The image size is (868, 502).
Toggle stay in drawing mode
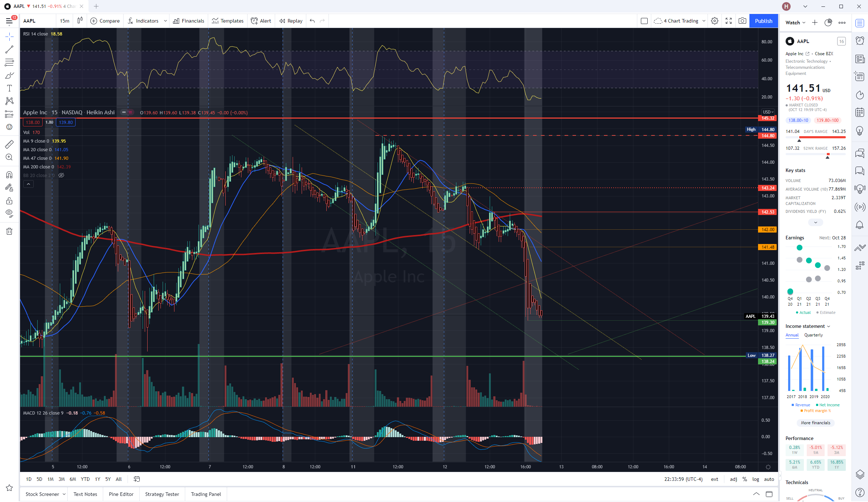pyautogui.click(x=10, y=187)
